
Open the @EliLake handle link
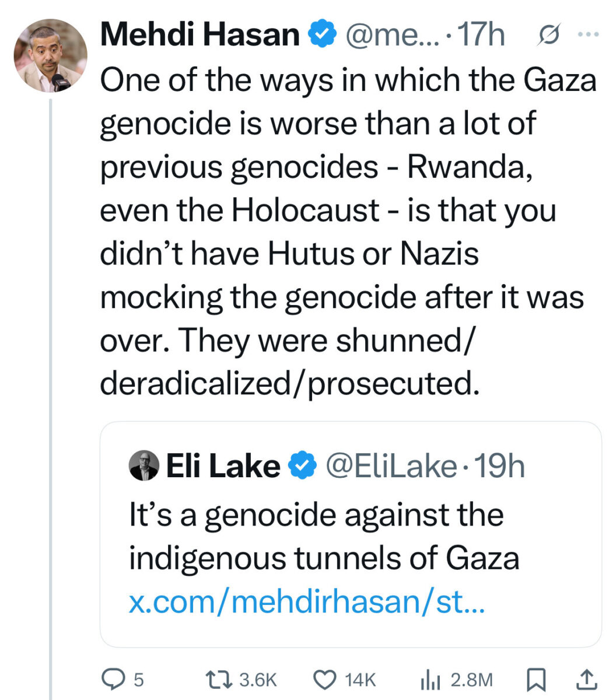391,466
